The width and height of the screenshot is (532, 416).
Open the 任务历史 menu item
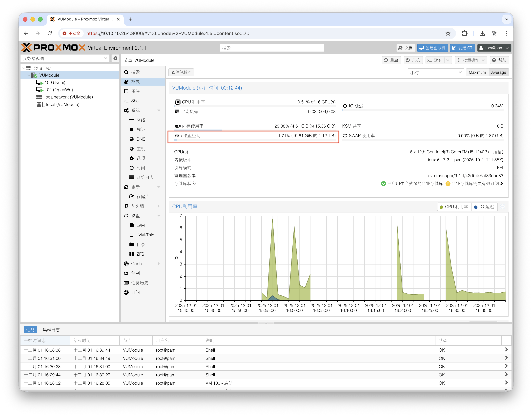tap(140, 283)
